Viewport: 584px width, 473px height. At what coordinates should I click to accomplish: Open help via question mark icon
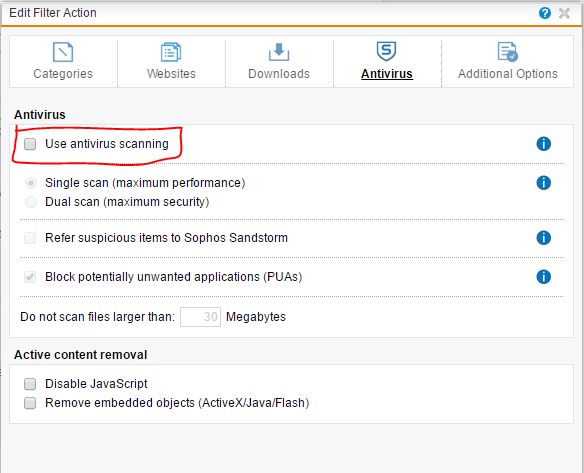tap(545, 13)
